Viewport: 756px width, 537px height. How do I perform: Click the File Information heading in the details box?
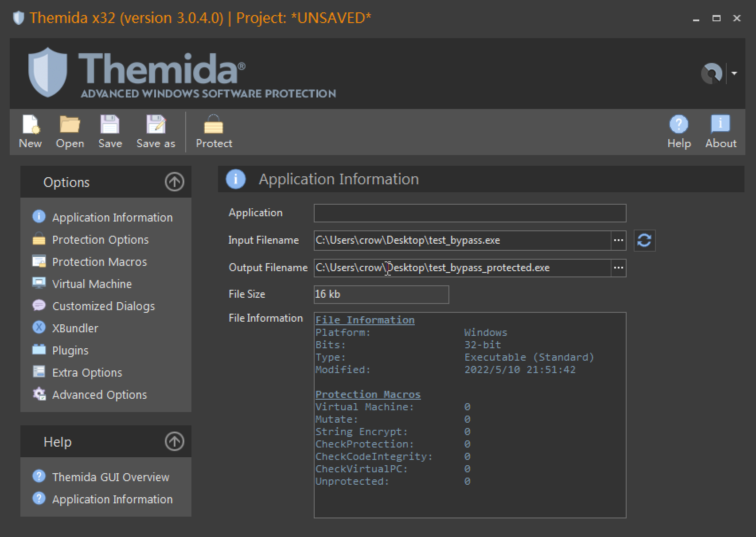coord(365,320)
